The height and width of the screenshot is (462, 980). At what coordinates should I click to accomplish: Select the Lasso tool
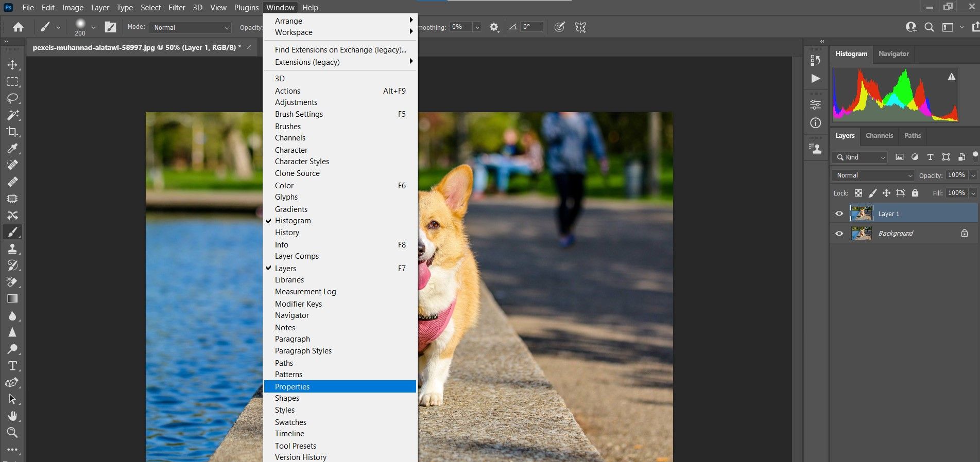12,98
